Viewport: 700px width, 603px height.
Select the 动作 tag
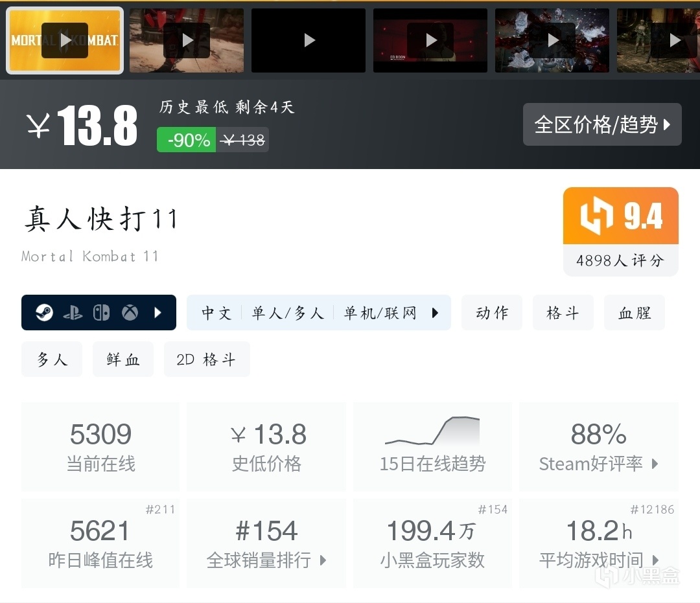coord(492,313)
